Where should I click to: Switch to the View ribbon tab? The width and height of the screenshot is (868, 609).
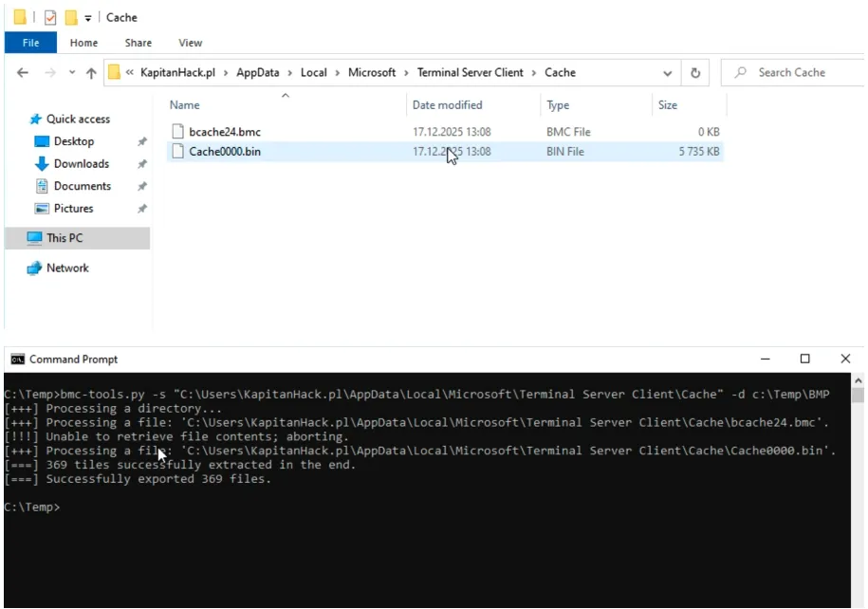coord(190,43)
